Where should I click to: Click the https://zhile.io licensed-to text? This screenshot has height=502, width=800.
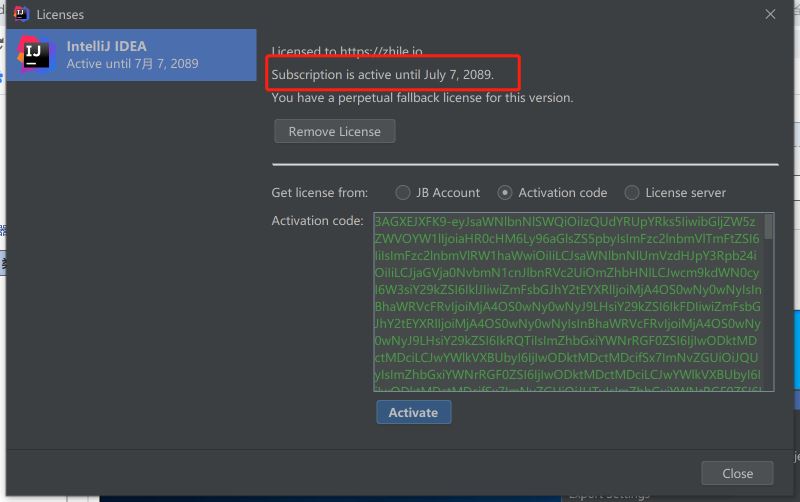point(381,51)
